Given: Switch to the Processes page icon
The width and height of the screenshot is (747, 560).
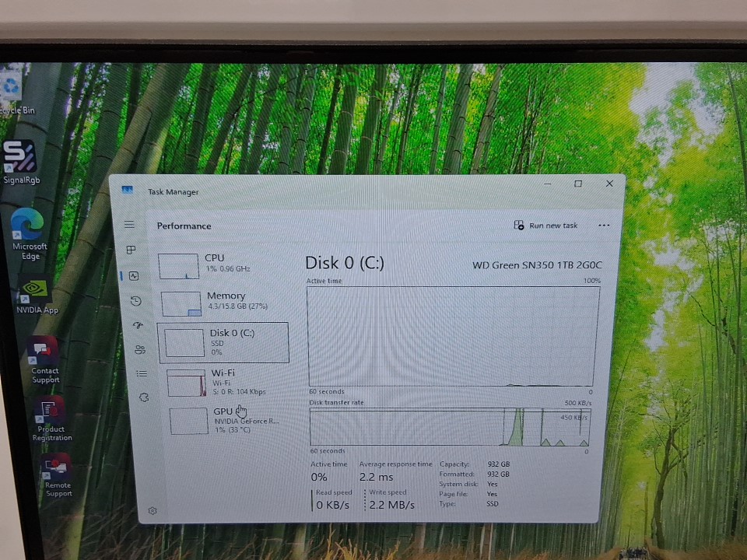Looking at the screenshot, I should tap(131, 250).
